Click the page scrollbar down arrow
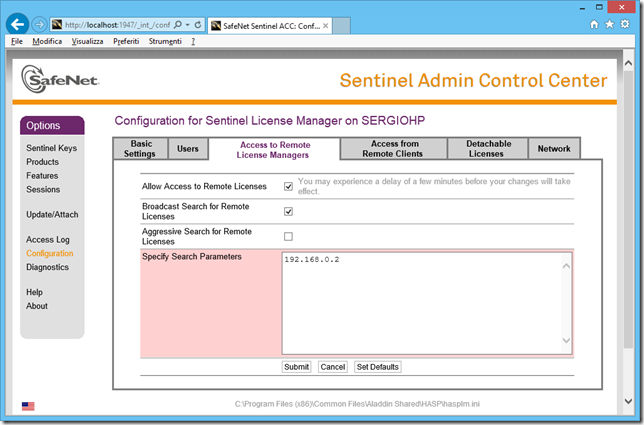Screen dimensions: 644x425 click(628, 401)
